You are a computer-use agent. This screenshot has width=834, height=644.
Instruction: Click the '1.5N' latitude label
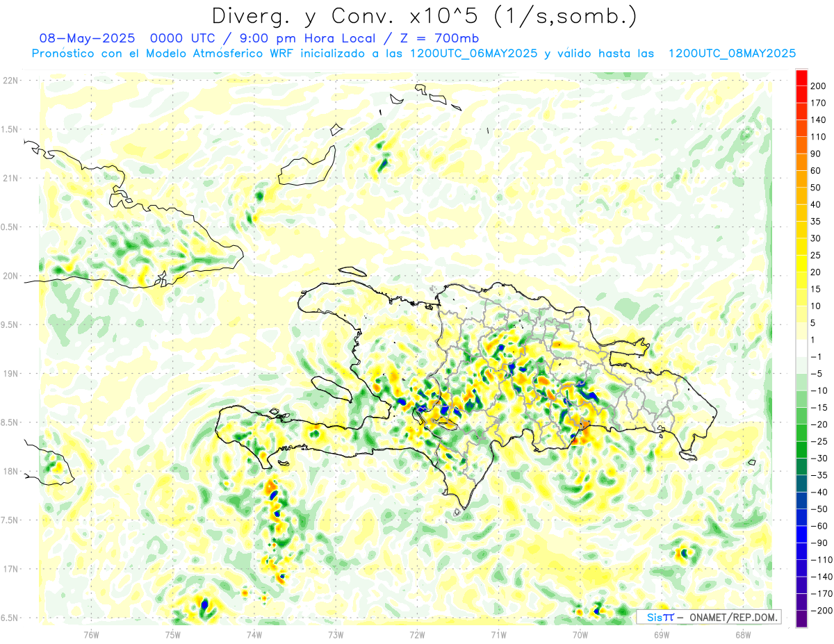pos(10,129)
